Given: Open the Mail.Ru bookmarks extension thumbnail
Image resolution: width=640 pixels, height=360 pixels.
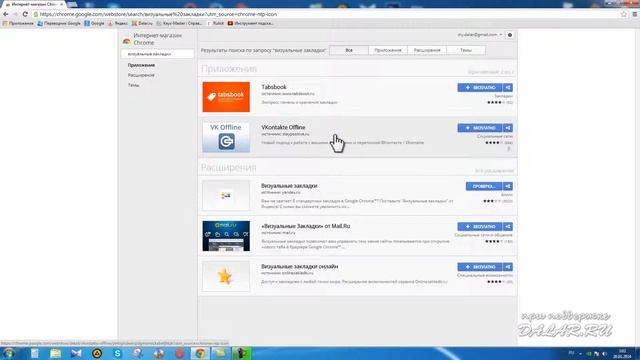Looking at the screenshot, I should (226, 236).
